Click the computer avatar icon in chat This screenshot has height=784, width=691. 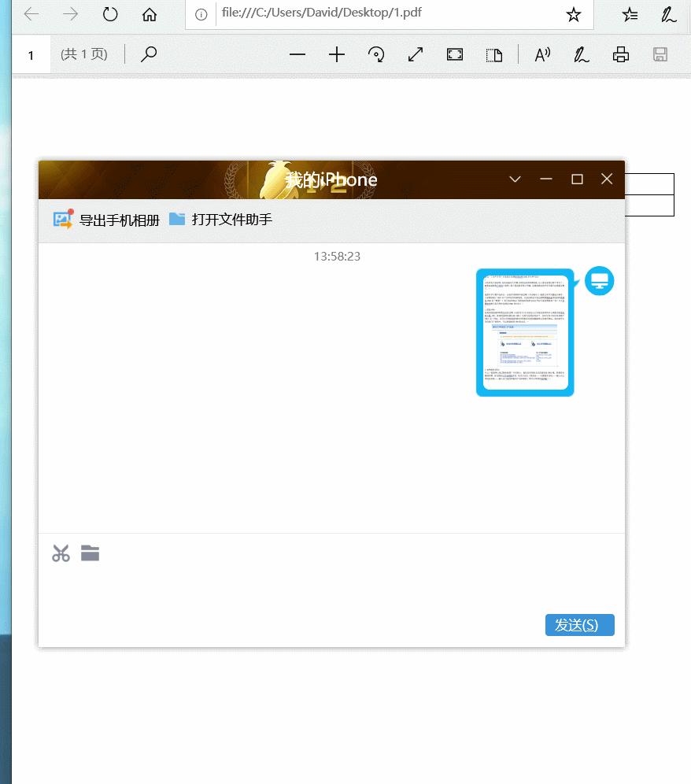pos(600,280)
